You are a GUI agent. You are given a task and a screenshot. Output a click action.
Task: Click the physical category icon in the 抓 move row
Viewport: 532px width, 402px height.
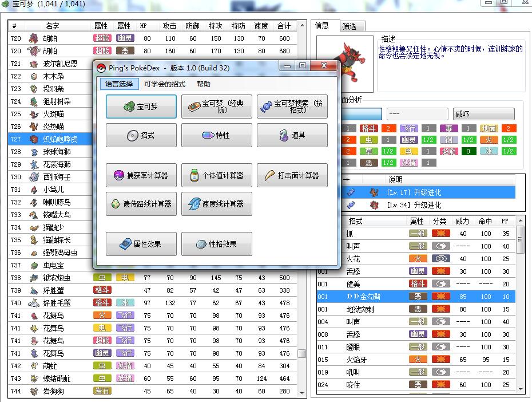(x=440, y=234)
